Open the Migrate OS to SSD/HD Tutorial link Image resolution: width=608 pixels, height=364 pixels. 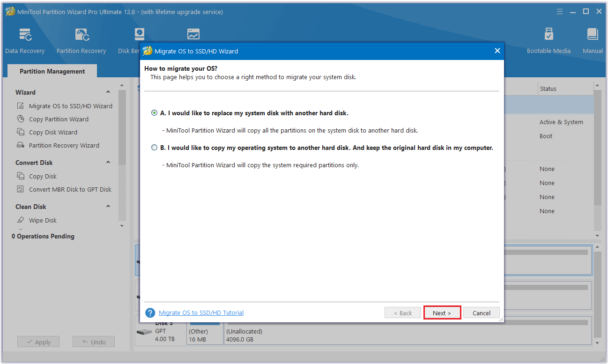coord(201,312)
